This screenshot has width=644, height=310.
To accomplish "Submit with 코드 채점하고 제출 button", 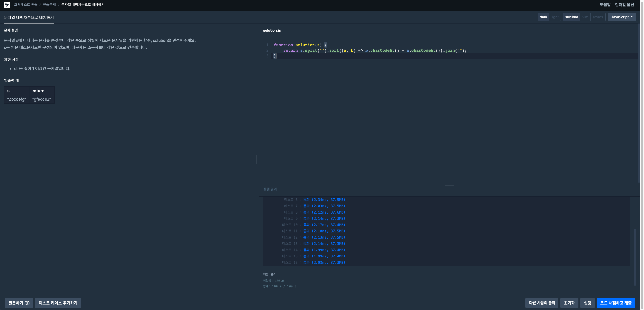I will (616, 303).
